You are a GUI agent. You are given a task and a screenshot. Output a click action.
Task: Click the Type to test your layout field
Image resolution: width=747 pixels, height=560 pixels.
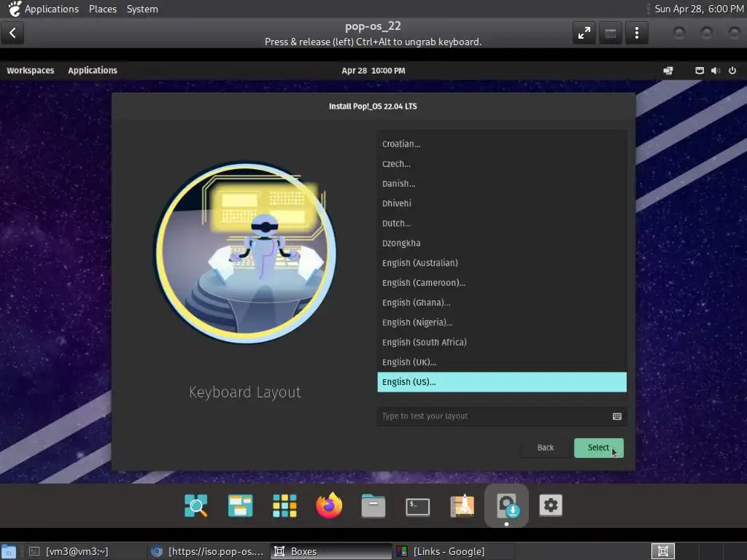click(502, 416)
